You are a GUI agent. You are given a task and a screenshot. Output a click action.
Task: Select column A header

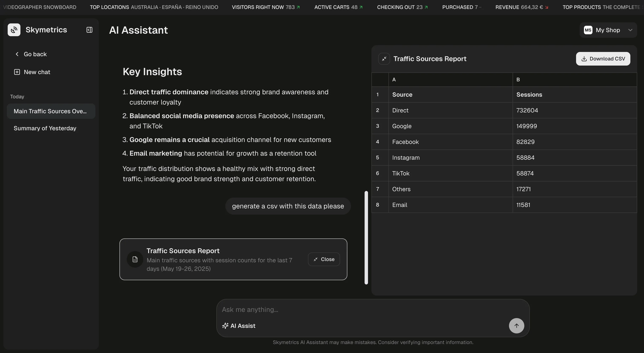[450, 79]
